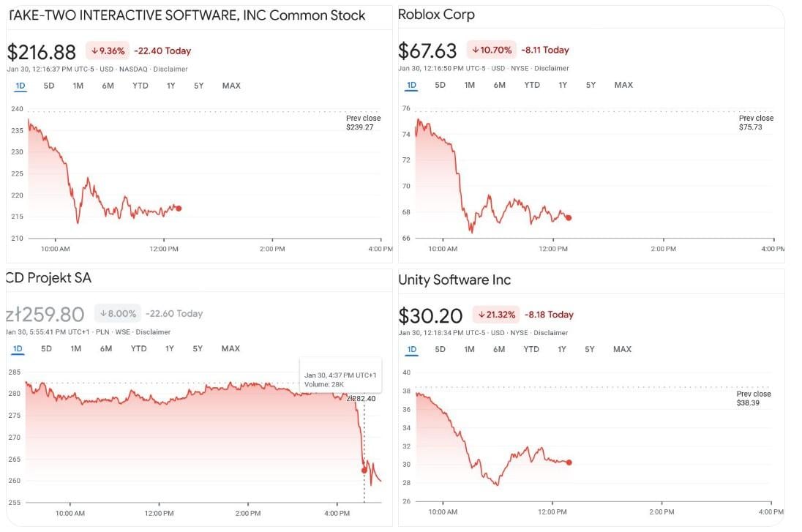This screenshot has height=532, width=802.
Task: Select YTD range on CD Projekt chart
Action: click(138, 349)
